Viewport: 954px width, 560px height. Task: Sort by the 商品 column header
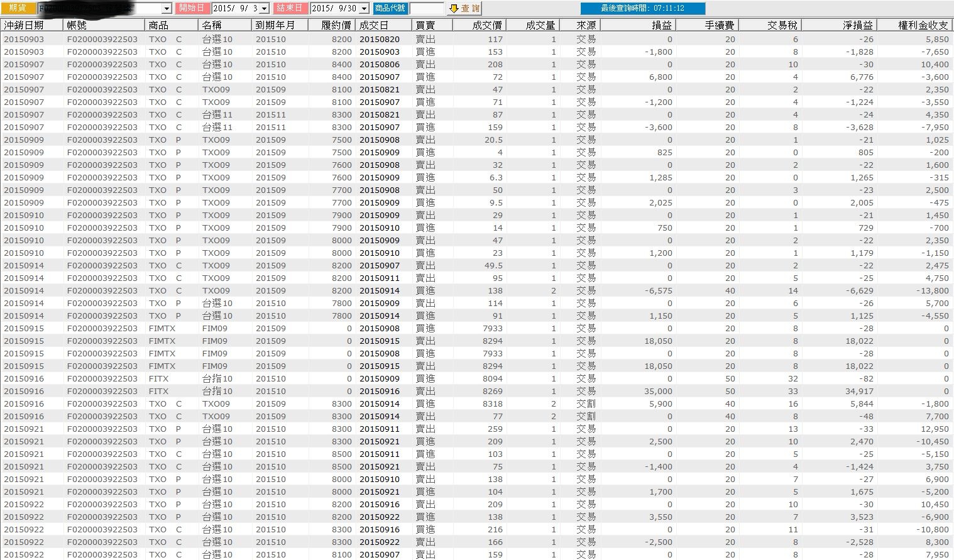point(172,25)
